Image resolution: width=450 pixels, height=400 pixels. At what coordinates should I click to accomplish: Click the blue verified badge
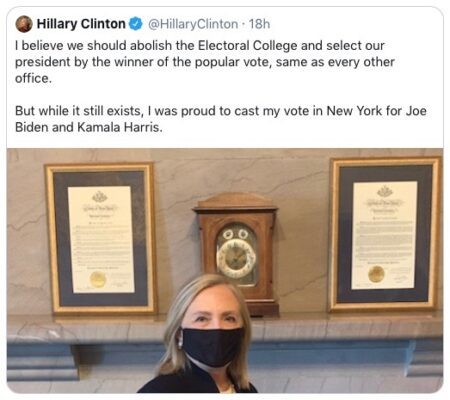pyautogui.click(x=135, y=24)
